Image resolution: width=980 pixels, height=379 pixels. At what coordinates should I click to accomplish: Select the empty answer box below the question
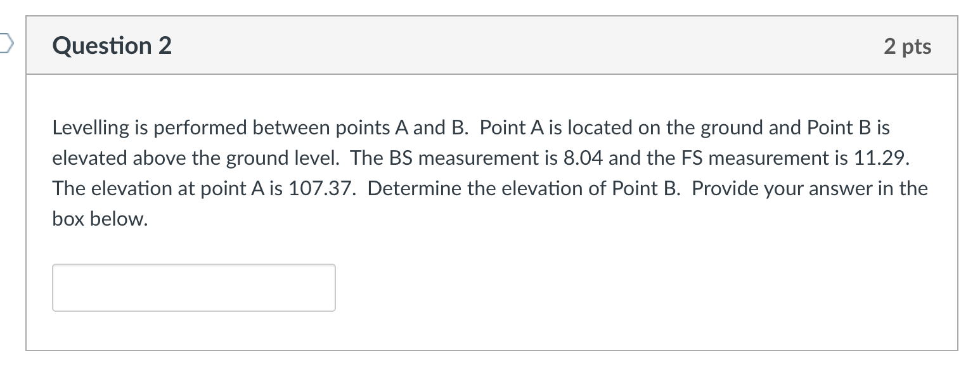pos(193,287)
